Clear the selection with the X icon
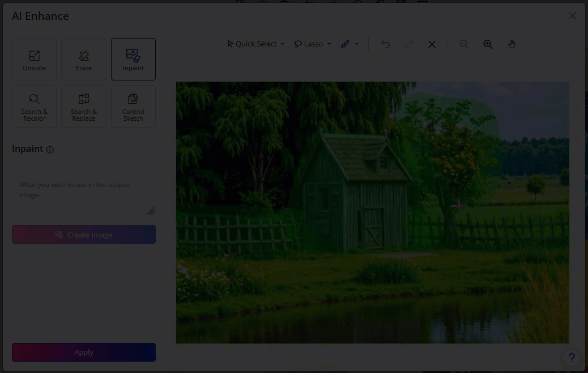The image size is (588, 373). [432, 44]
